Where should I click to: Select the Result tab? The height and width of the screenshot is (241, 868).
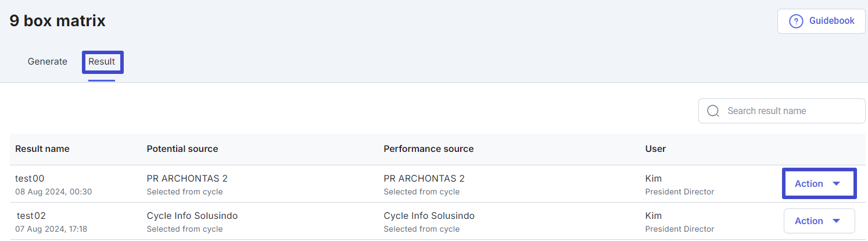coord(102,62)
